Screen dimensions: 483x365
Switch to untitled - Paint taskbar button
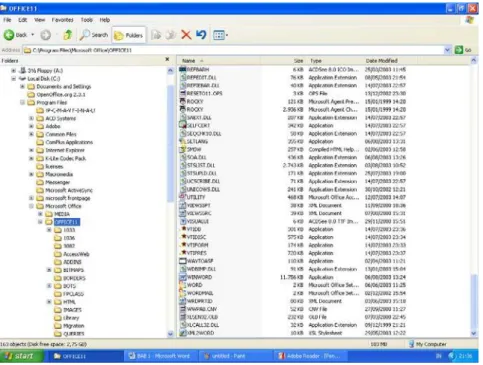click(x=235, y=356)
